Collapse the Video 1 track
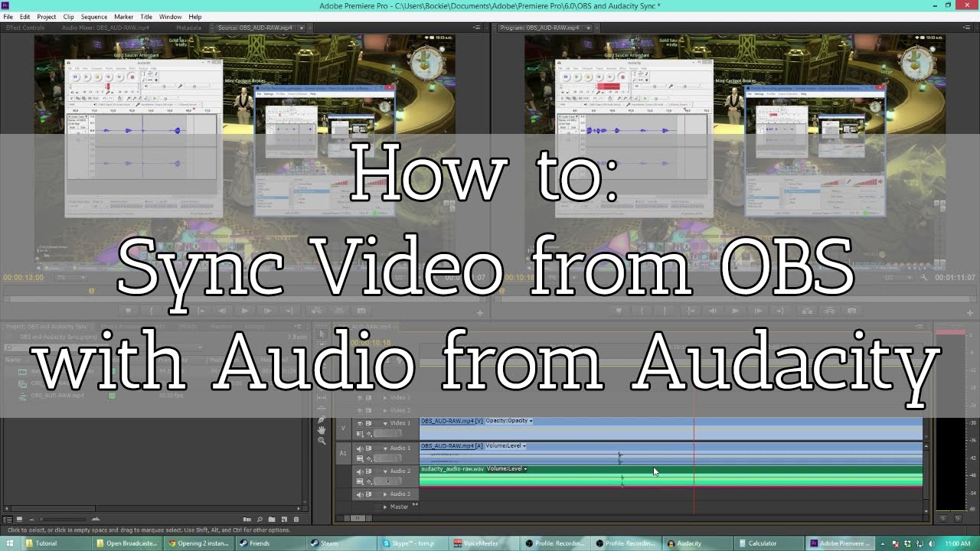 pyautogui.click(x=385, y=423)
